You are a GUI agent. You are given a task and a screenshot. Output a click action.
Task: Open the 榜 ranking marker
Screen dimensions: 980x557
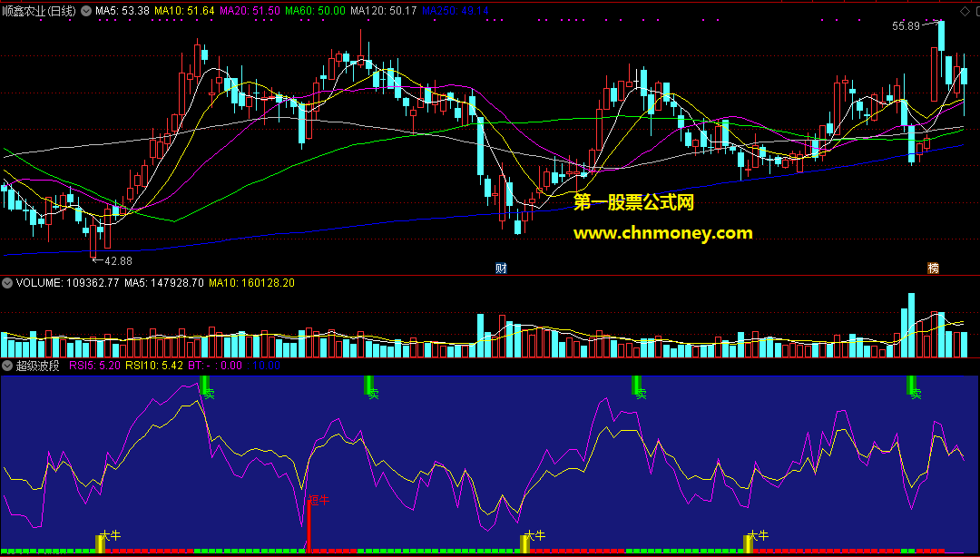933,269
